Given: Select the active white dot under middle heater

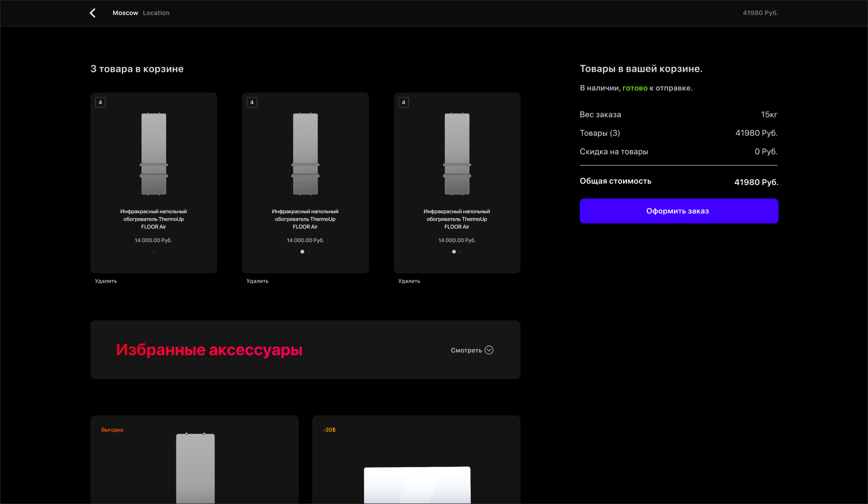Looking at the screenshot, I should click(x=302, y=252).
